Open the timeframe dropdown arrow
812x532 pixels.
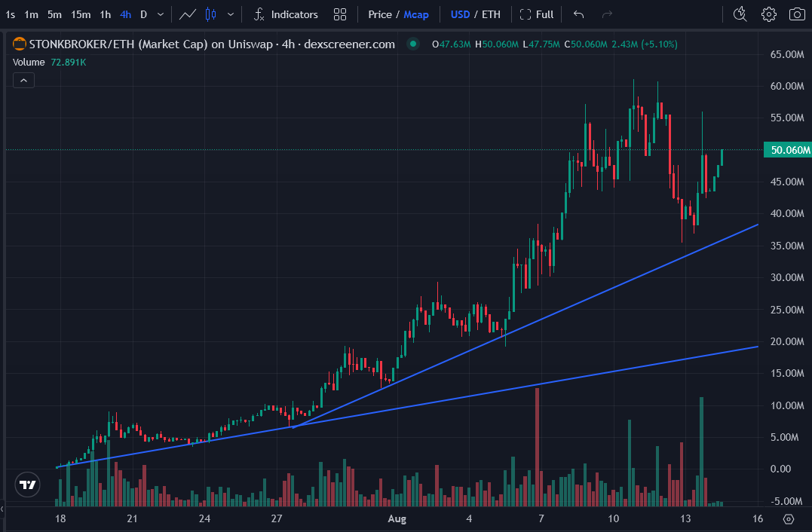coord(161,14)
